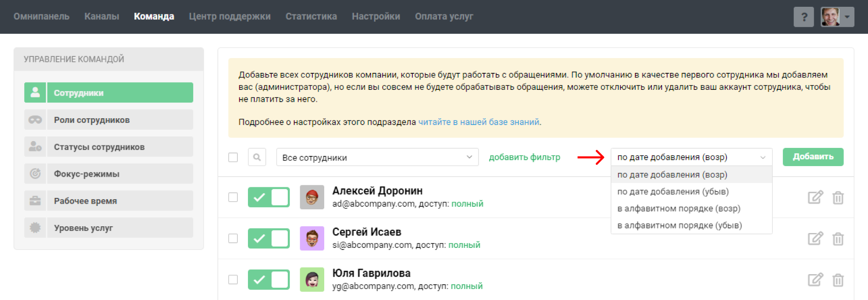The height and width of the screenshot is (300, 868).
Task: Click edit icon for Алексей Доронин
Action: (815, 197)
